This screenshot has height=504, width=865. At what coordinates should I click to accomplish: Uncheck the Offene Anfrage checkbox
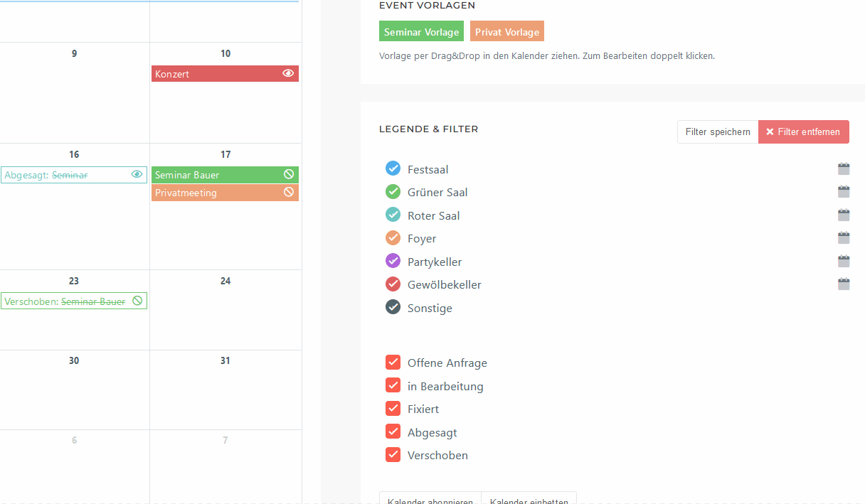(393, 363)
